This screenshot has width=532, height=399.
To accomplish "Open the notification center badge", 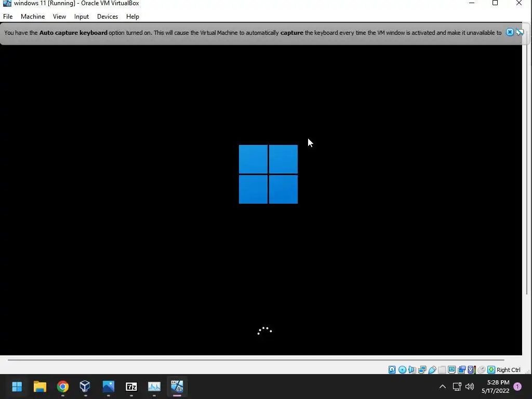I will [517, 387].
